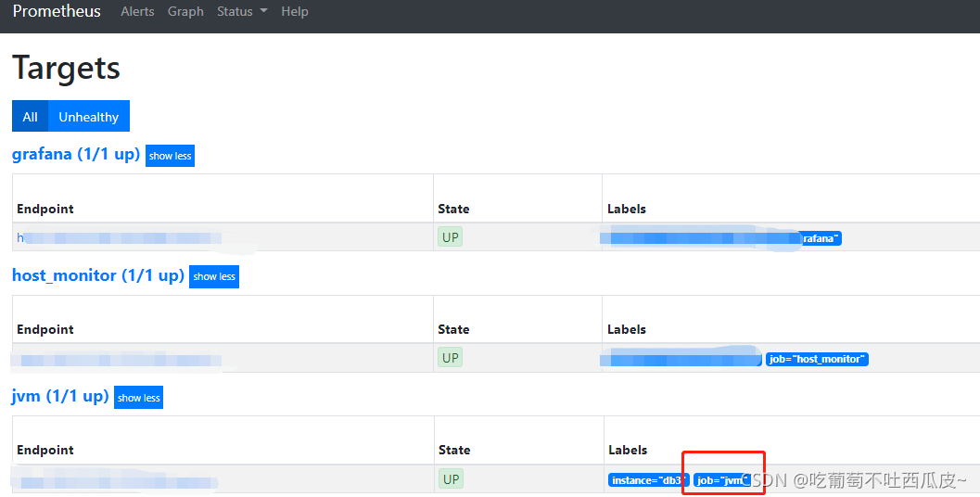This screenshot has width=980, height=497.
Task: Open the jvm (1/1 up) job heading
Action: 60,396
